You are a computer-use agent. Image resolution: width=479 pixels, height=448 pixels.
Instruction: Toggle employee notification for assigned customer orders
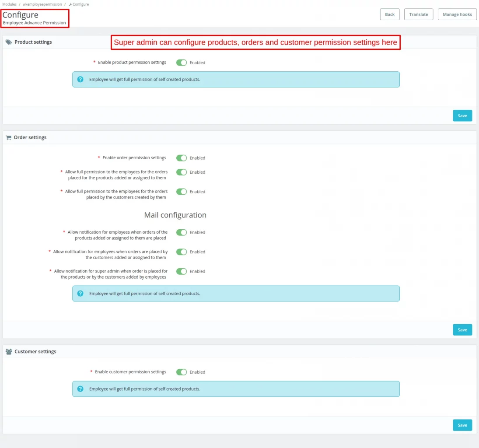pos(182,252)
